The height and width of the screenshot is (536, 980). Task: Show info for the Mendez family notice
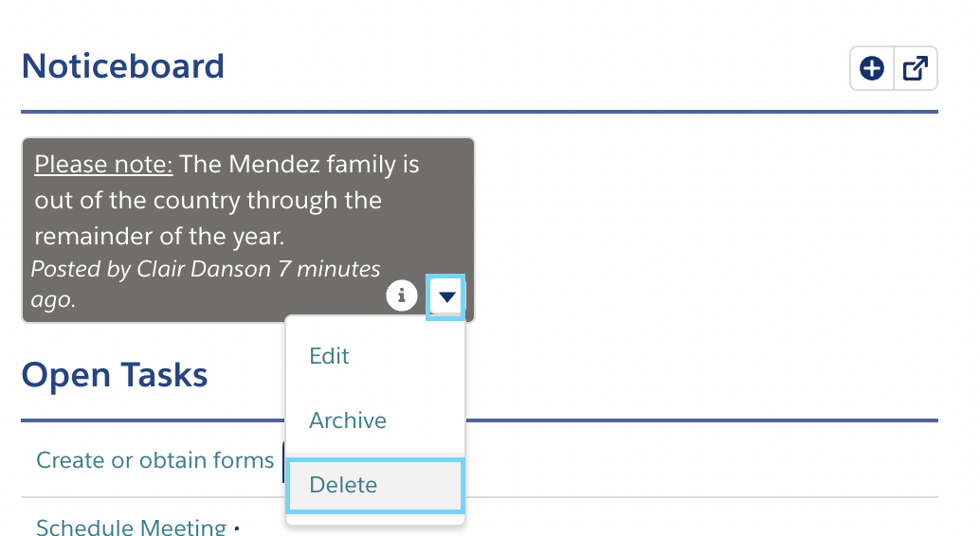point(401,295)
